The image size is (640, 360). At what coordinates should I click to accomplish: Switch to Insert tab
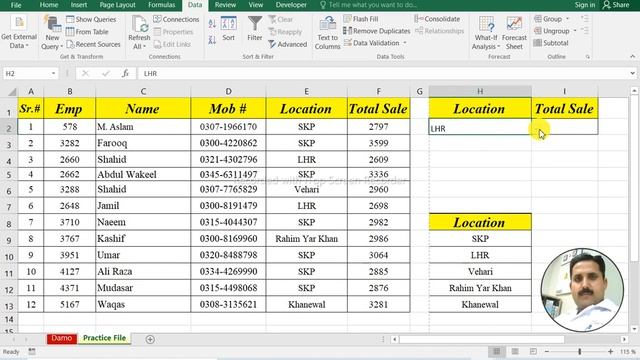(x=79, y=5)
